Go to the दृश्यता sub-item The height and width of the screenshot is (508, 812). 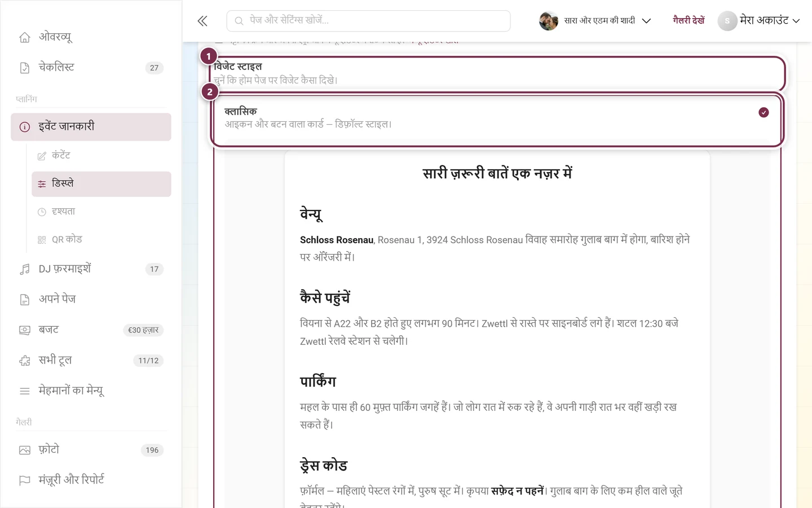101,212
